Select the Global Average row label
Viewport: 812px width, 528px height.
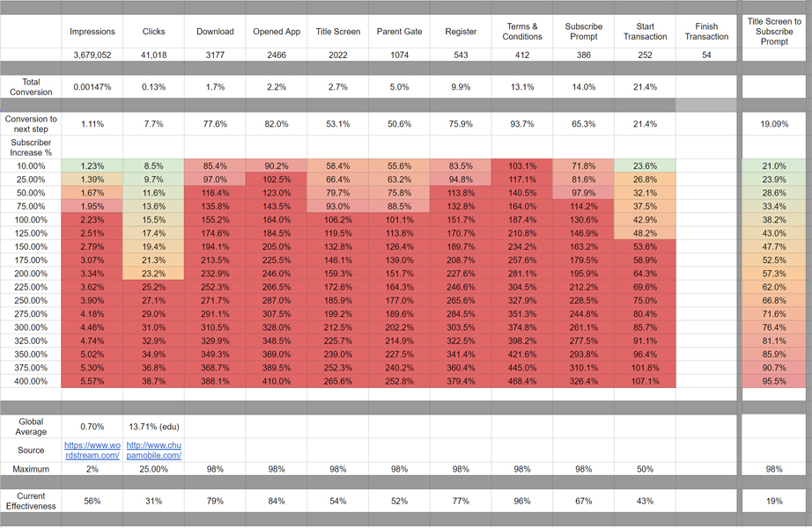tap(31, 426)
